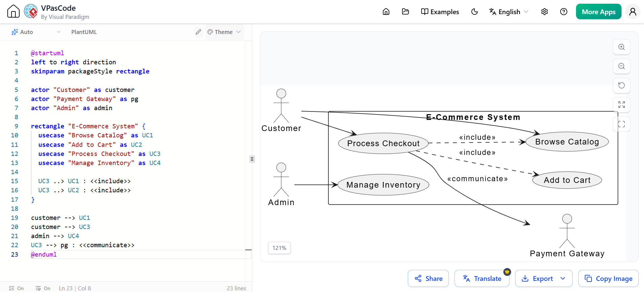Click the @startuml line in the editor

47,53
